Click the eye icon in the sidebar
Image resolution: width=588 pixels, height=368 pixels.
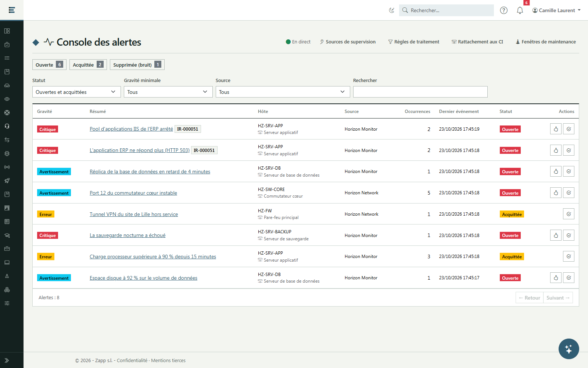[x=7, y=99]
